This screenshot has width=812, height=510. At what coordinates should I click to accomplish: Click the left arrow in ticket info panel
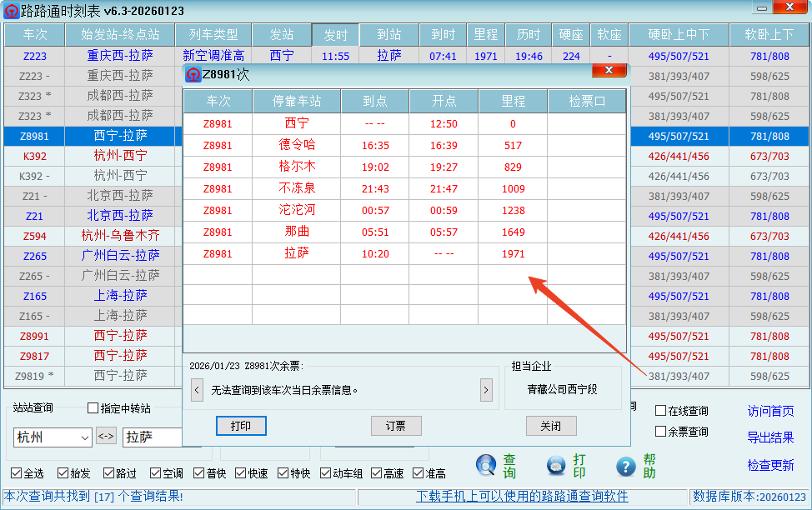197,389
